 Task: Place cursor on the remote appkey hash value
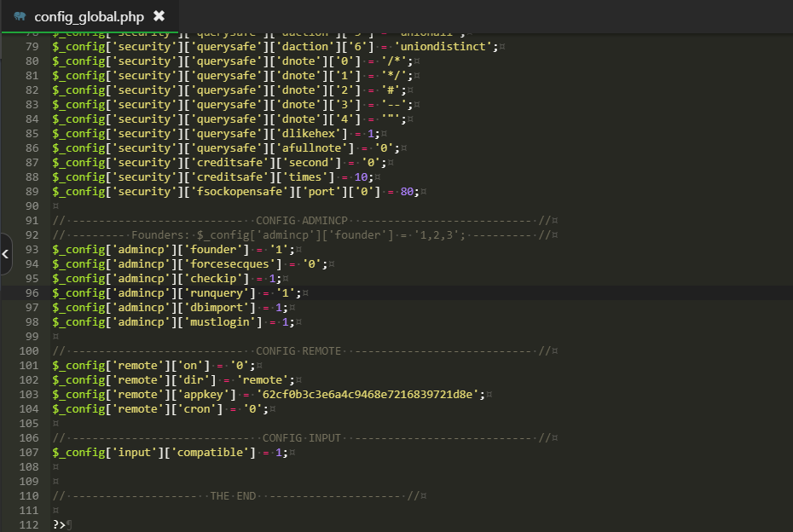pos(370,395)
